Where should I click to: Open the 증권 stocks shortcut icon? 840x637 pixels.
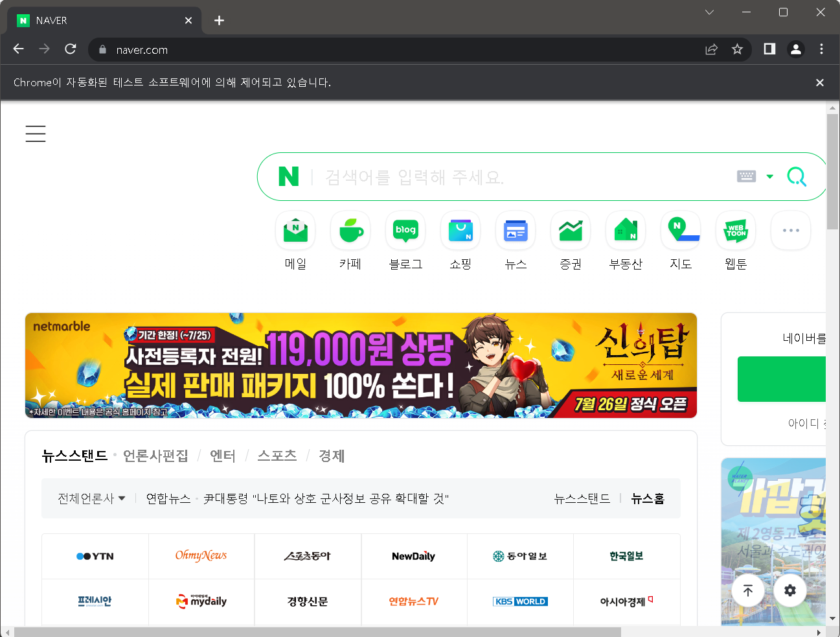(571, 230)
